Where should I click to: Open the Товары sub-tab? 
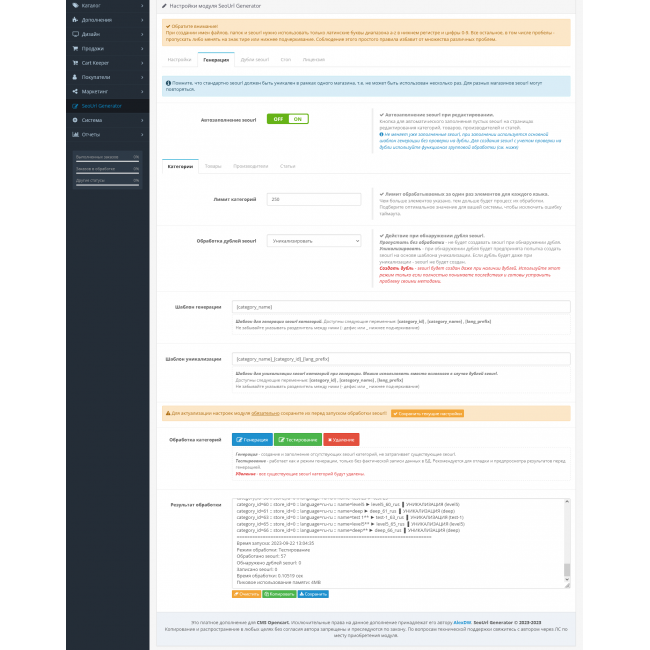coord(213,166)
